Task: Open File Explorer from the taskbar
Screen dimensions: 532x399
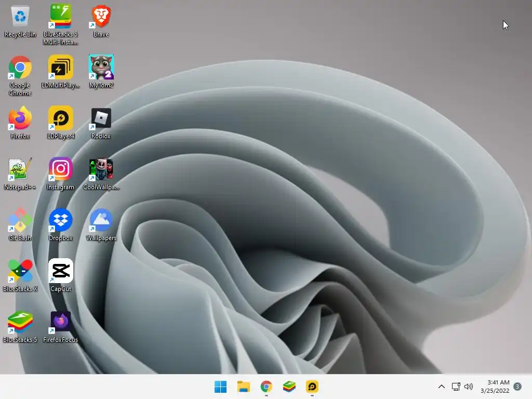Action: coord(243,387)
